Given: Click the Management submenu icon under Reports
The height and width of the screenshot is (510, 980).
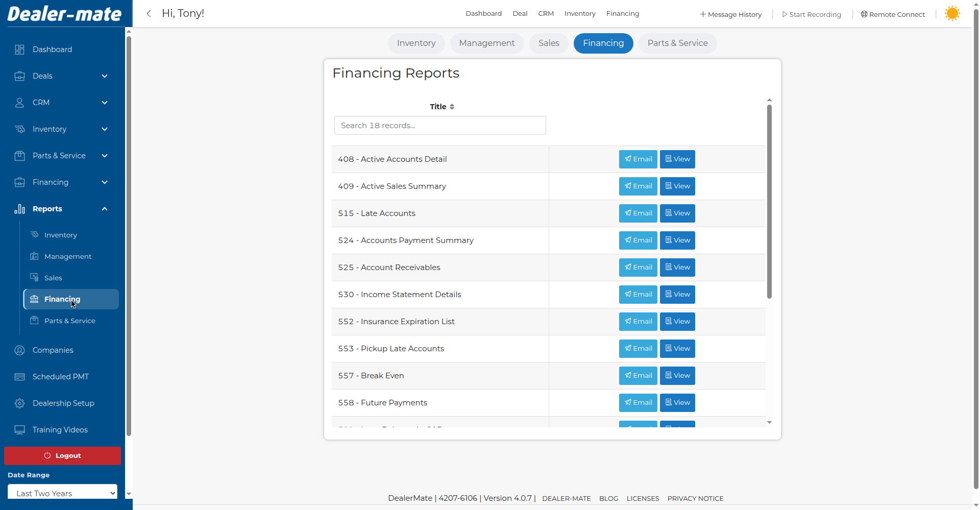Looking at the screenshot, I should pos(34,256).
